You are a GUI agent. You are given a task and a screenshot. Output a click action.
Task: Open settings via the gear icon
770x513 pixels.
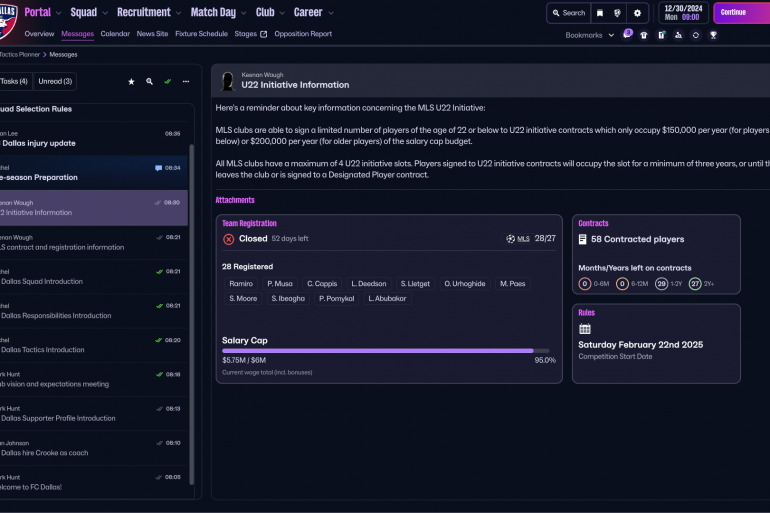pos(637,13)
